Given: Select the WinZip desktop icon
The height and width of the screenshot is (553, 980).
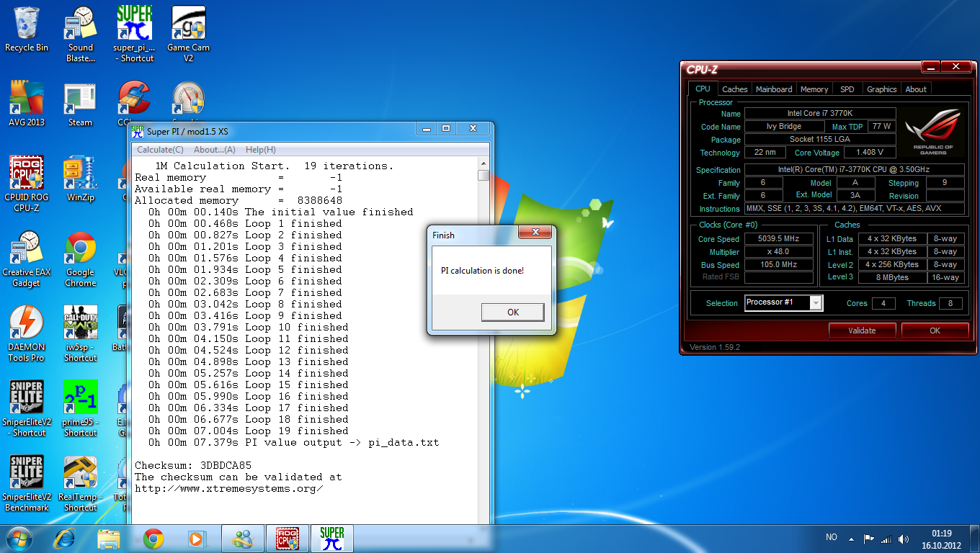Looking at the screenshot, I should (81, 179).
